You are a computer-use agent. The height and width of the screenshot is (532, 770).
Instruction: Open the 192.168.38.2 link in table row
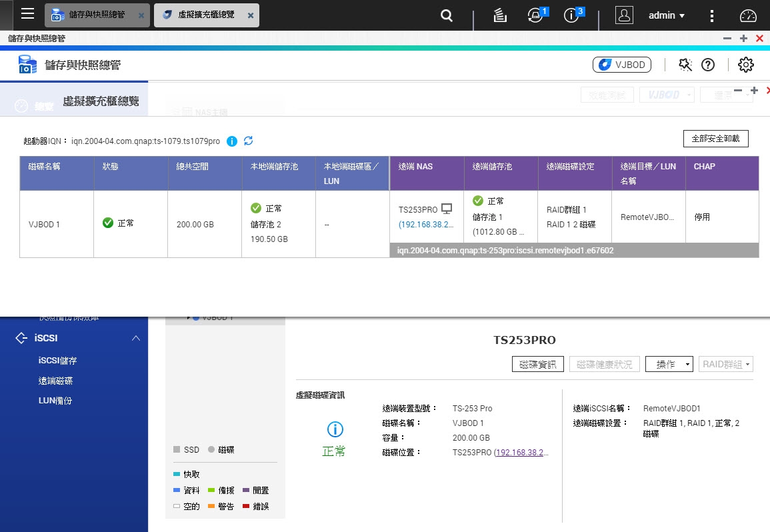(426, 225)
